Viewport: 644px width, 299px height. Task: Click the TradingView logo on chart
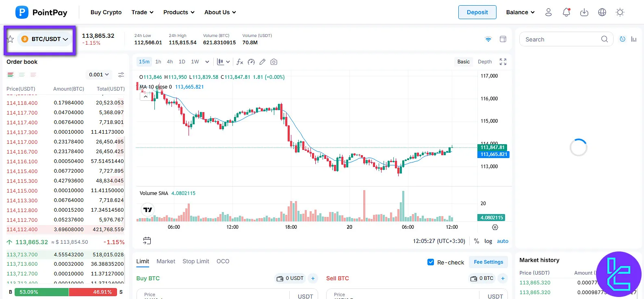pyautogui.click(x=148, y=210)
